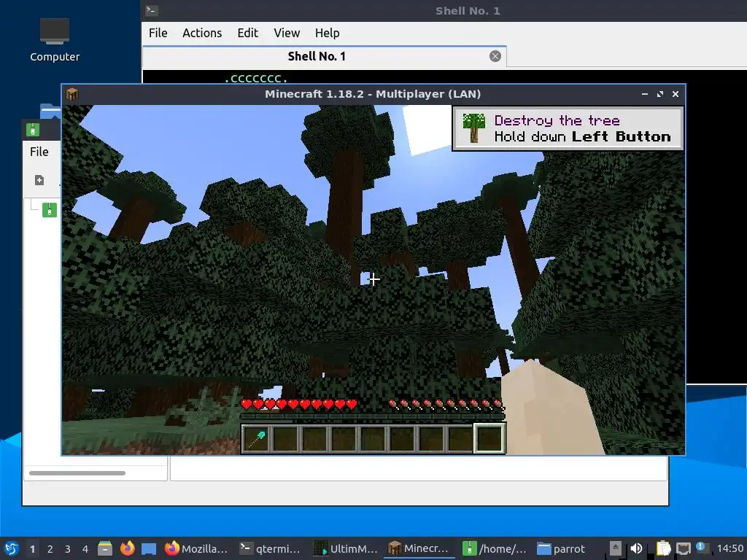The height and width of the screenshot is (560, 747).
Task: Select the highlighted last hotbar slot
Action: [x=489, y=438]
